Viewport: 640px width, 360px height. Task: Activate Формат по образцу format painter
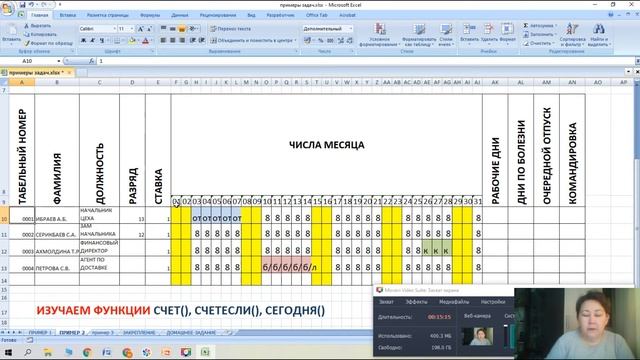[48, 43]
